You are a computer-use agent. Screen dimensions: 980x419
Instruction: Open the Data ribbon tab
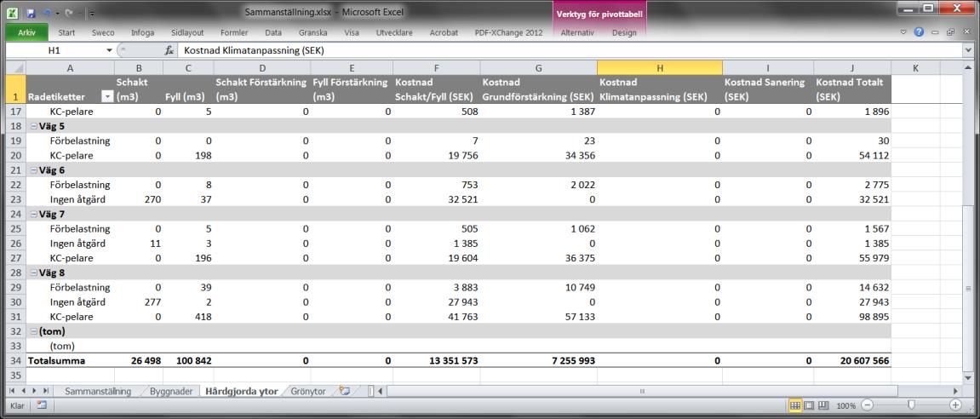point(273,32)
